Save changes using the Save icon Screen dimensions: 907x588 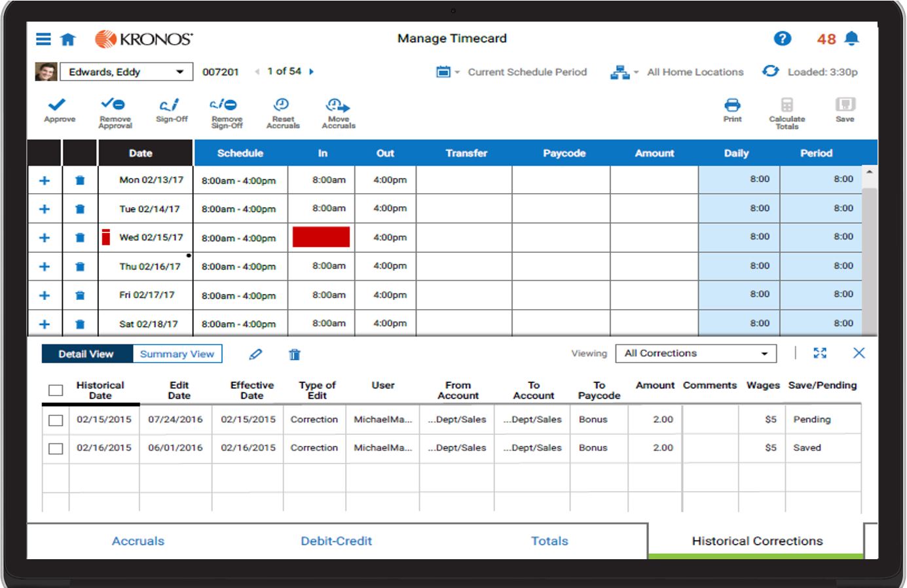(x=845, y=110)
